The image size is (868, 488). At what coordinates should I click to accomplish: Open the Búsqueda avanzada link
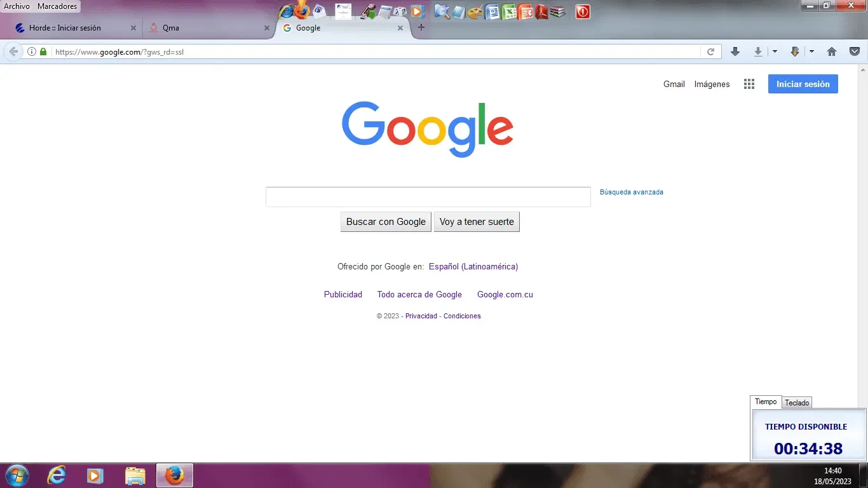click(632, 192)
